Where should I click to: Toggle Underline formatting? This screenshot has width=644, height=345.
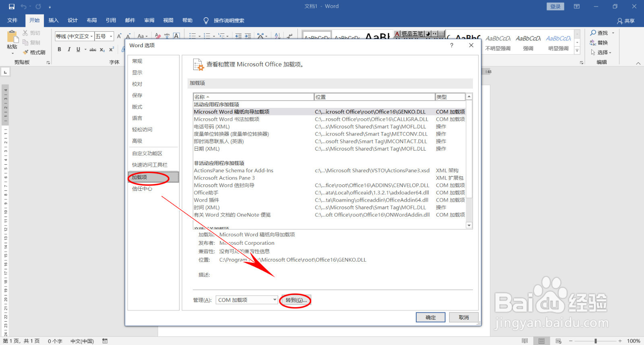[78, 50]
